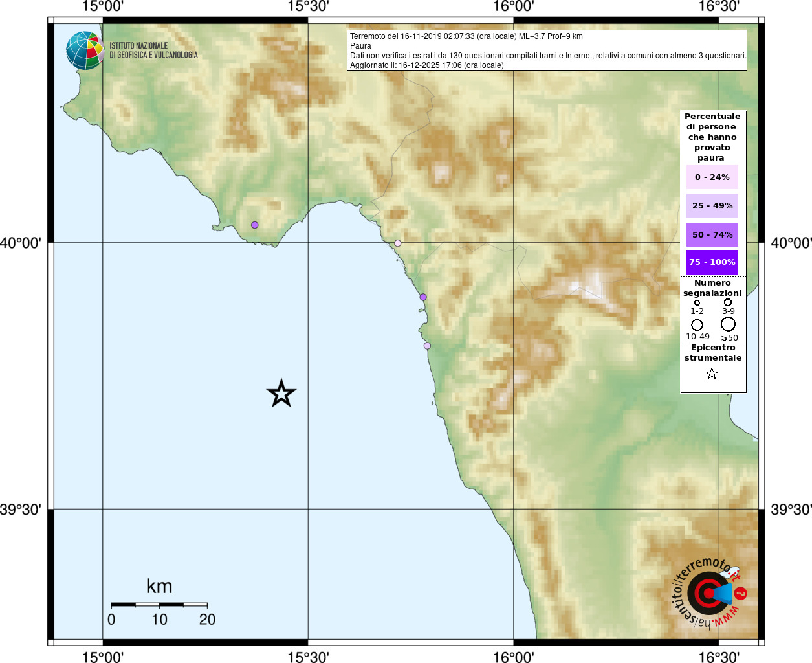Click the 50 - 74% color swatch
The image size is (812, 663).
pyautogui.click(x=712, y=234)
